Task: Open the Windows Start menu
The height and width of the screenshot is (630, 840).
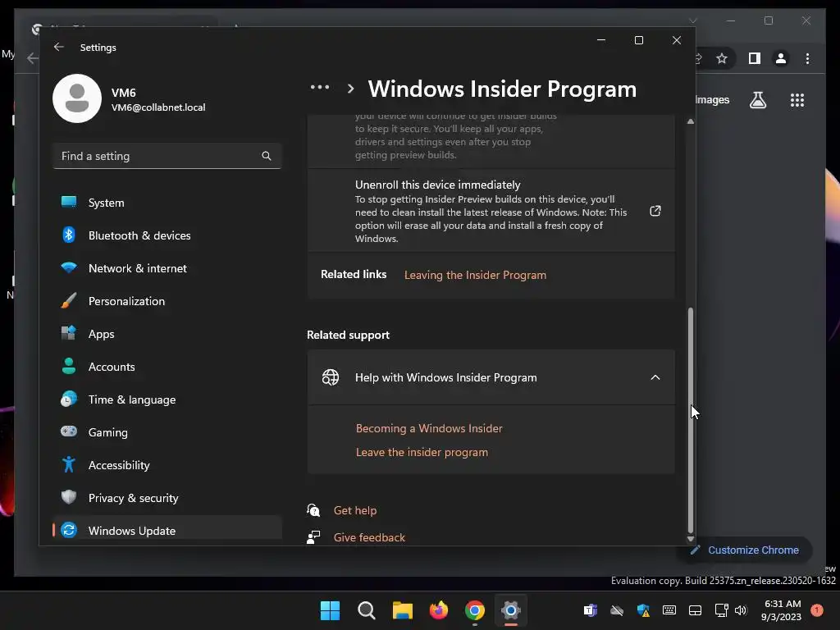Action: pos(330,610)
